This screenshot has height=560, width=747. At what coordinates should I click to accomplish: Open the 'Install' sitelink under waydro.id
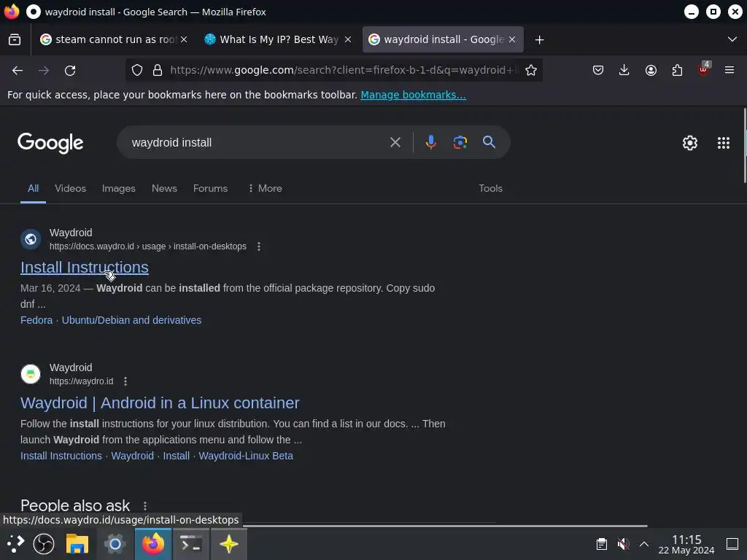(177, 456)
